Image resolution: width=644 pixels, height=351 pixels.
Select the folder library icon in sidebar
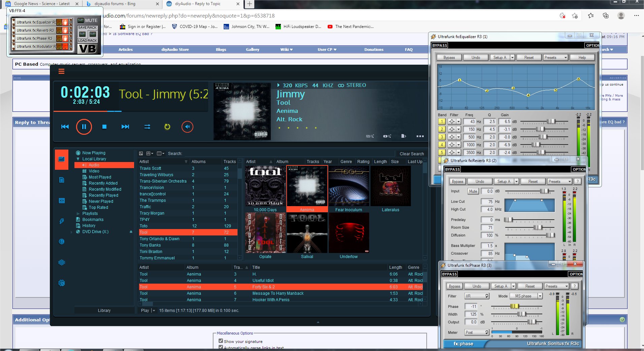(x=62, y=159)
